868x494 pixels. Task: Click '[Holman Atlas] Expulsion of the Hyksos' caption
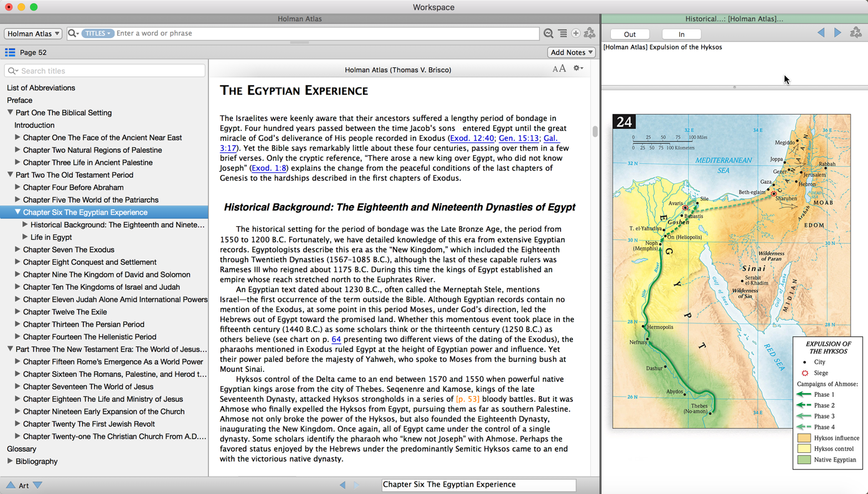[x=663, y=47]
